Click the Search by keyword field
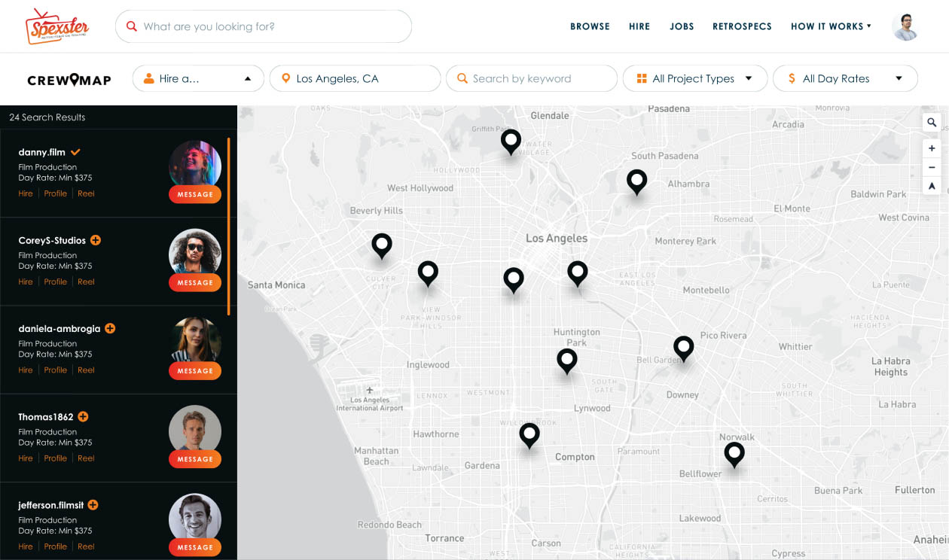 click(532, 78)
